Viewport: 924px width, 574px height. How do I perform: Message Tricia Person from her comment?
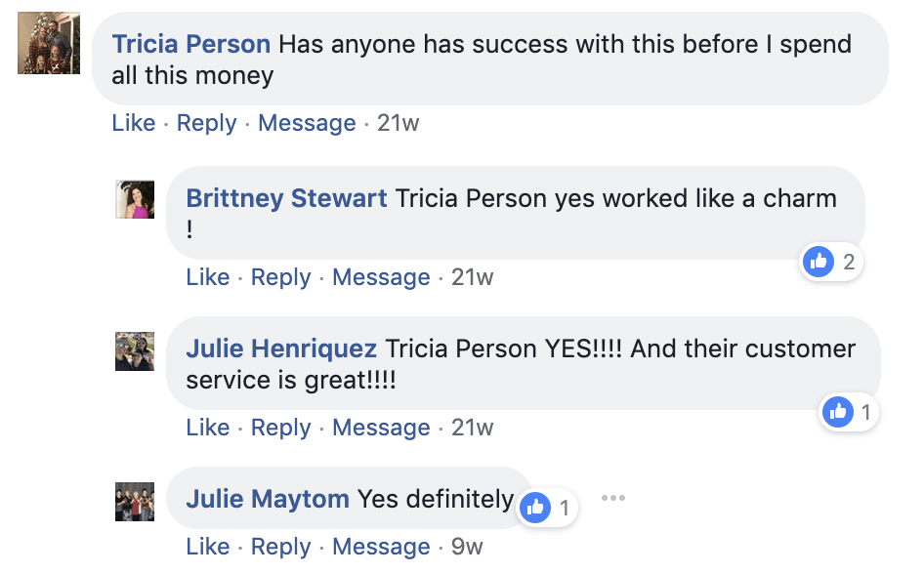[x=307, y=123]
